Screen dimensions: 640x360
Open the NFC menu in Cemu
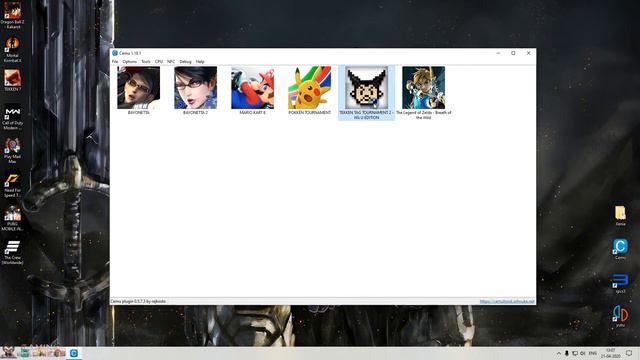pyautogui.click(x=171, y=62)
